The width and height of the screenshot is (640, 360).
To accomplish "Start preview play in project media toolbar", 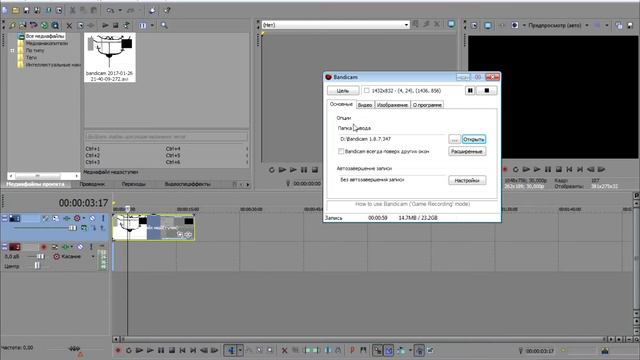I will point(105,25).
